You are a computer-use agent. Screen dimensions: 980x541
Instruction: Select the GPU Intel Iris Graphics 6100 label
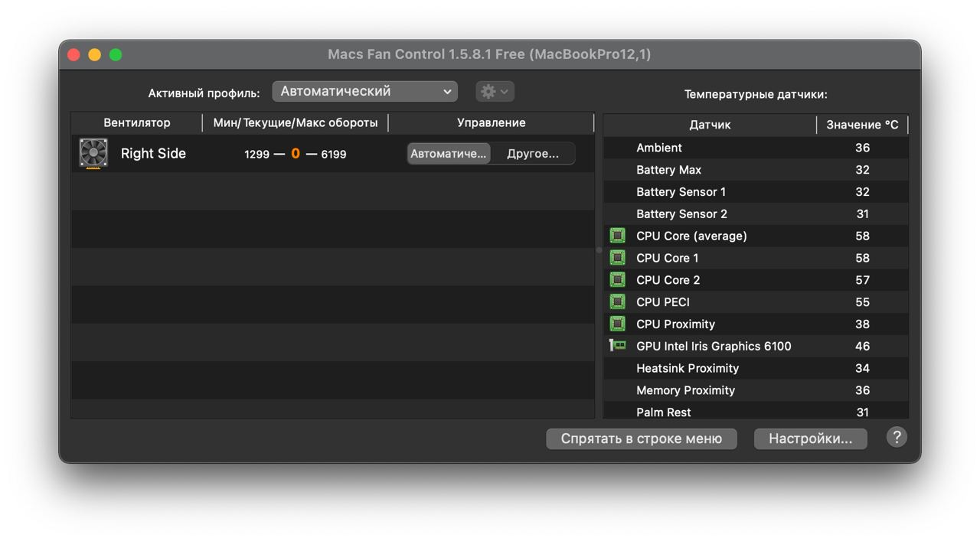[x=714, y=346]
